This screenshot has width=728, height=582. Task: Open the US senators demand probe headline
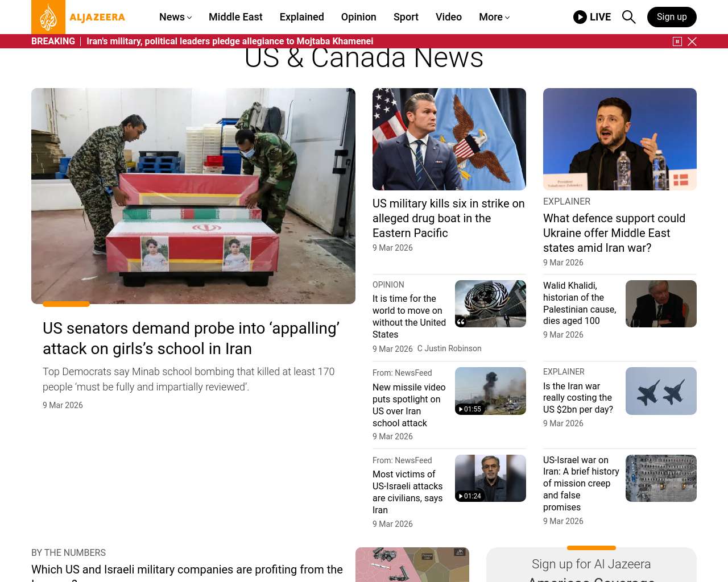coord(191,338)
